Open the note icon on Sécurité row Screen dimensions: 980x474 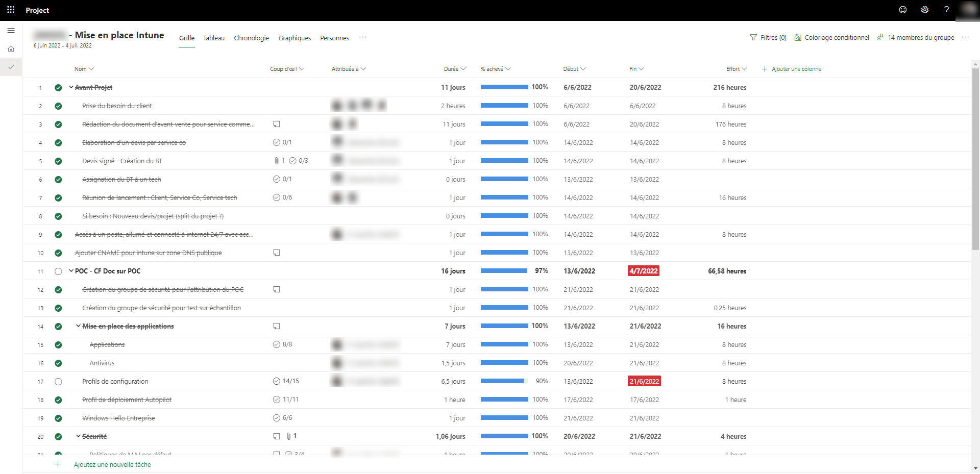point(277,436)
